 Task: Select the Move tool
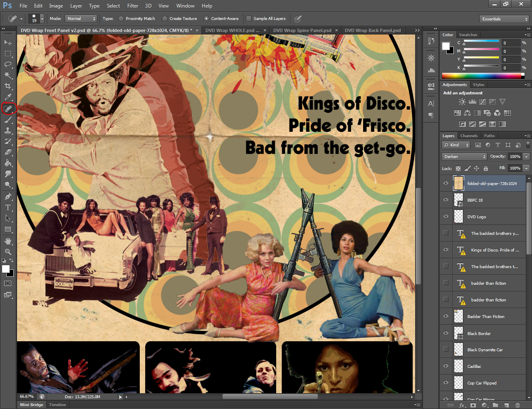coord(8,42)
